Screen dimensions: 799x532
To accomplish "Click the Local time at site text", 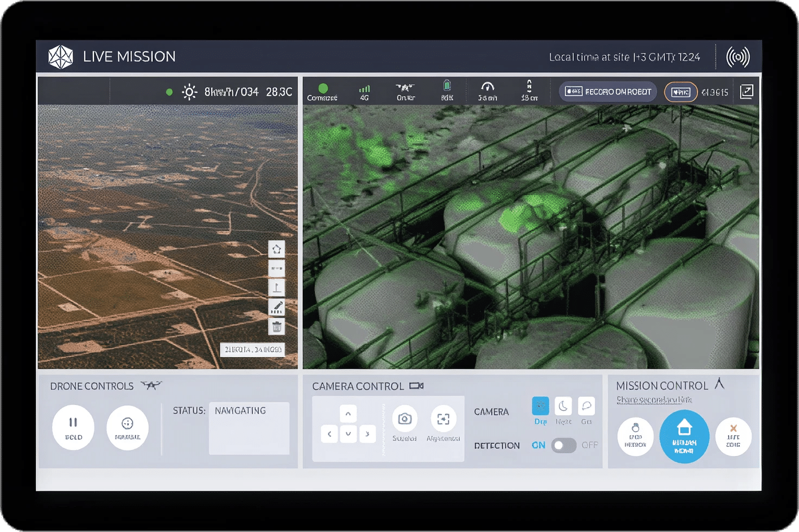I will (624, 57).
